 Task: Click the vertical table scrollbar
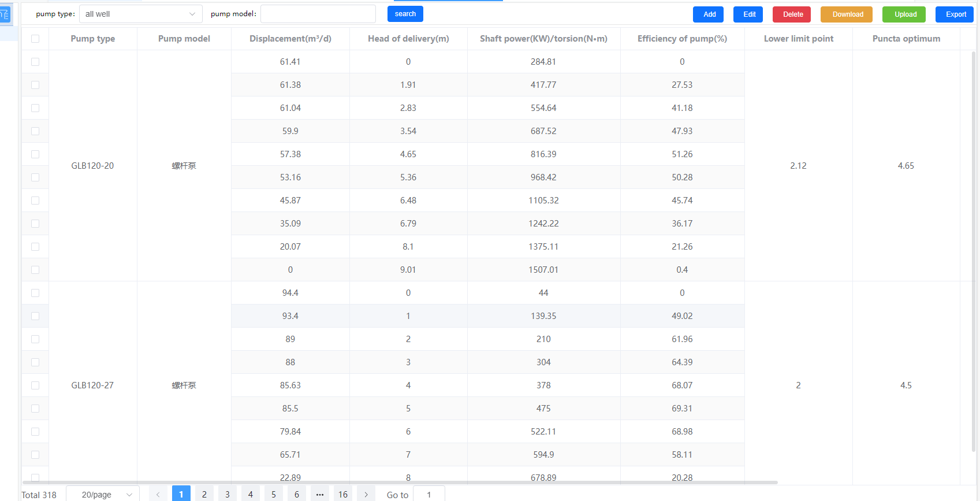coord(974,251)
